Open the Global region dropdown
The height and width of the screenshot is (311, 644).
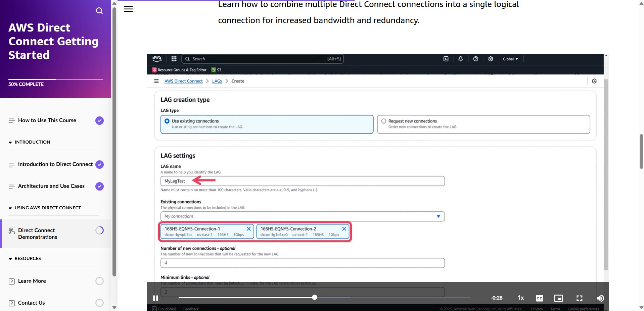point(510,59)
